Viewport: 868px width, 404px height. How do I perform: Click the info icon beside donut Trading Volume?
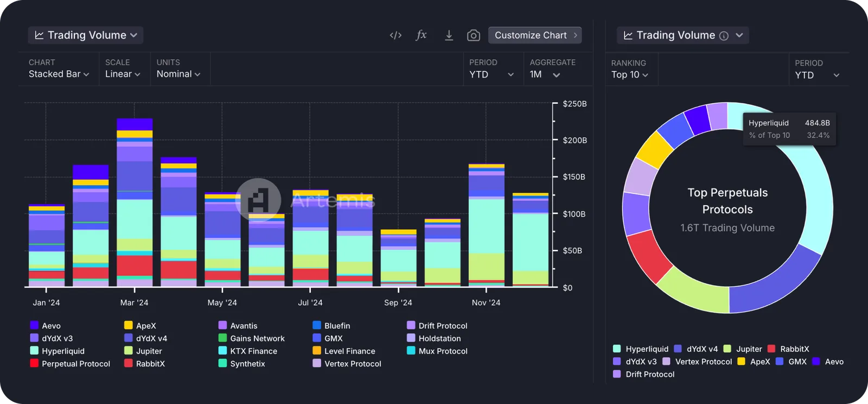pyautogui.click(x=724, y=36)
